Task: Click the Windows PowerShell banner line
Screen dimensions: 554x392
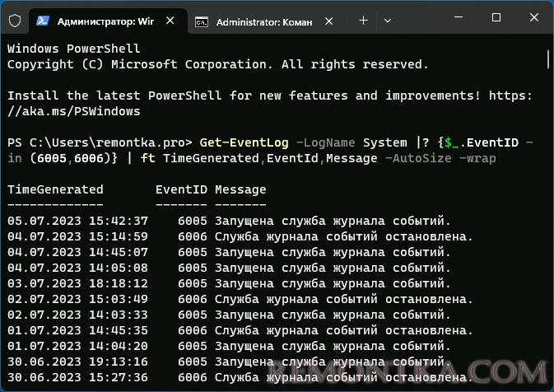Action: click(x=74, y=49)
